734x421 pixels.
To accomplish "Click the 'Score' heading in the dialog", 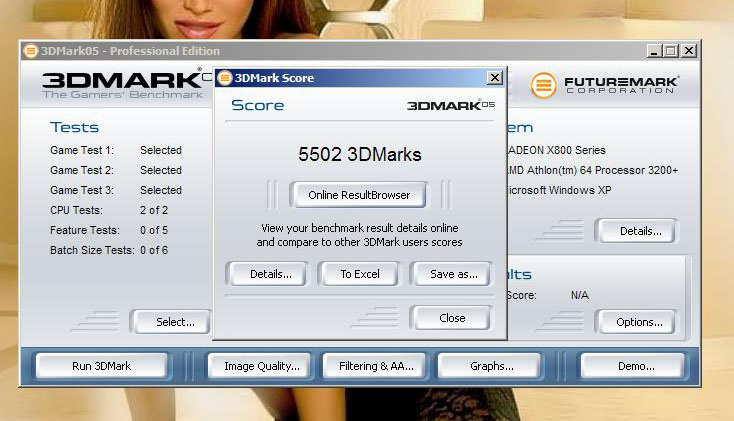I will coord(257,105).
